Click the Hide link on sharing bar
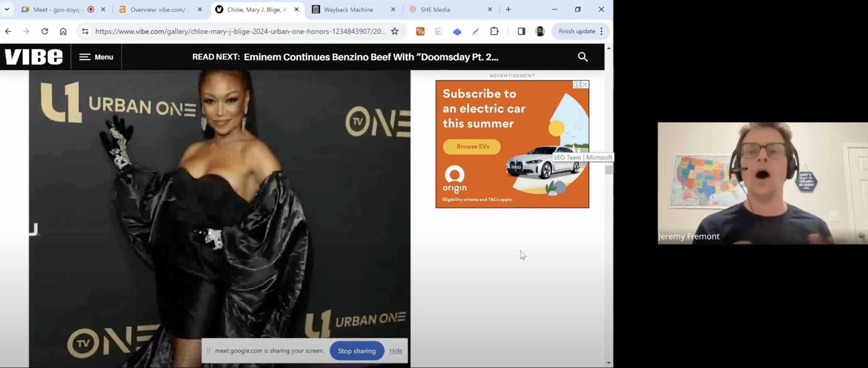Viewport: 868px width, 368px height. [396, 351]
